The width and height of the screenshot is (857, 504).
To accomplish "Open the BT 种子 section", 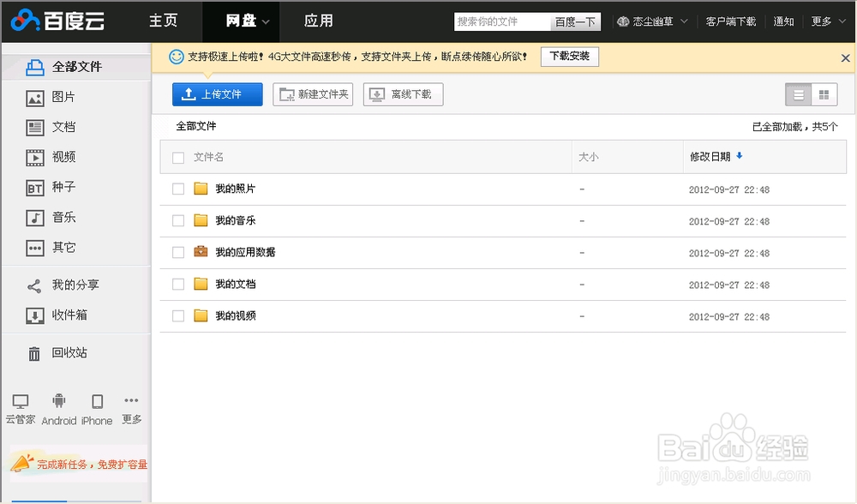I will tap(62, 187).
